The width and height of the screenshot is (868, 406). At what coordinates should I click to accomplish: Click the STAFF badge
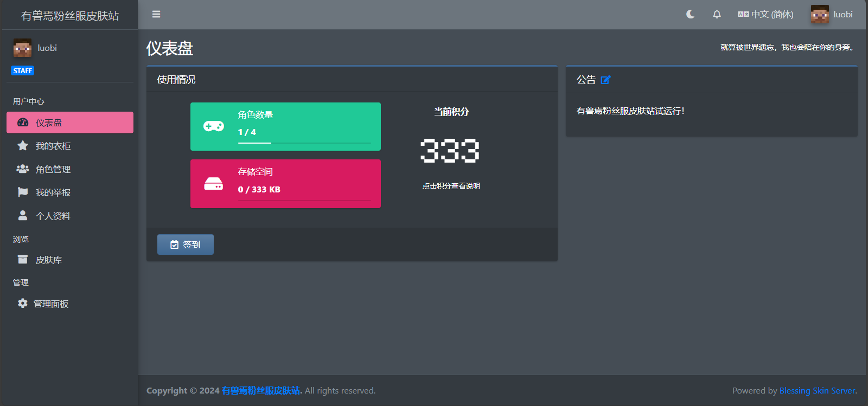(x=23, y=70)
